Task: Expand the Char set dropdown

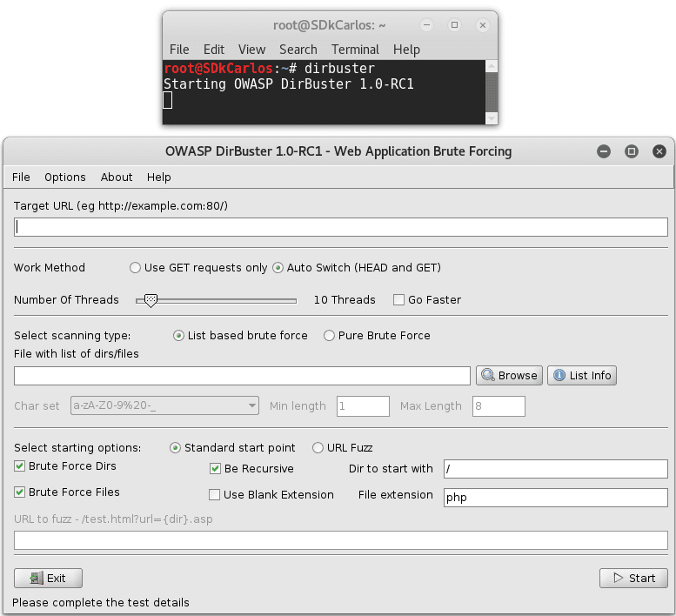Action: click(252, 405)
